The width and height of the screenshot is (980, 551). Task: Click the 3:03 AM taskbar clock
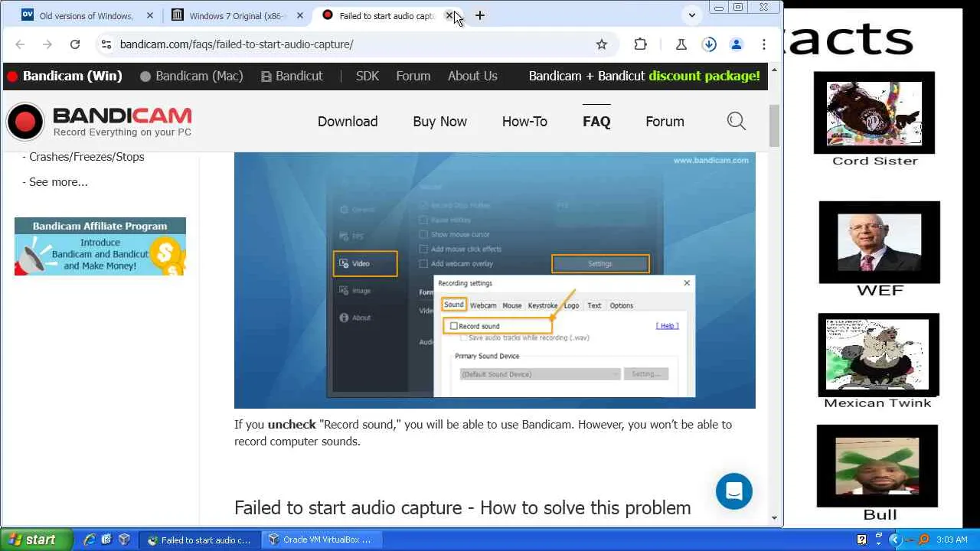[x=952, y=540]
